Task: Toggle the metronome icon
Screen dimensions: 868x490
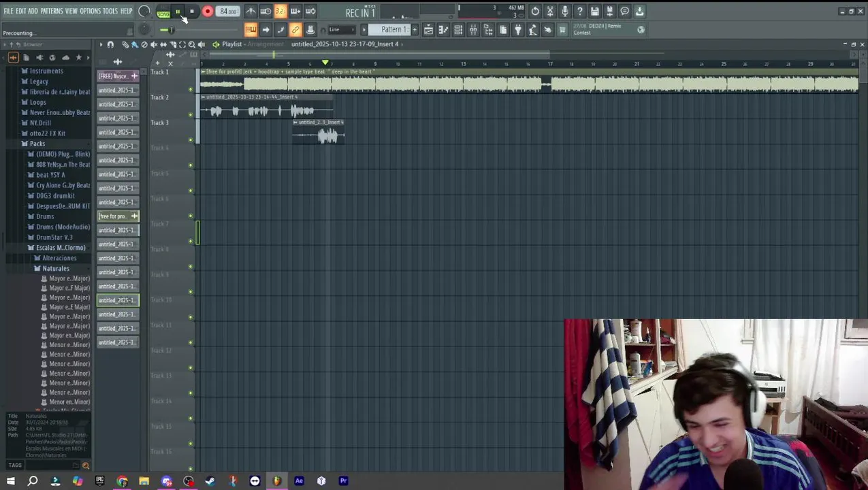Action: click(x=251, y=12)
